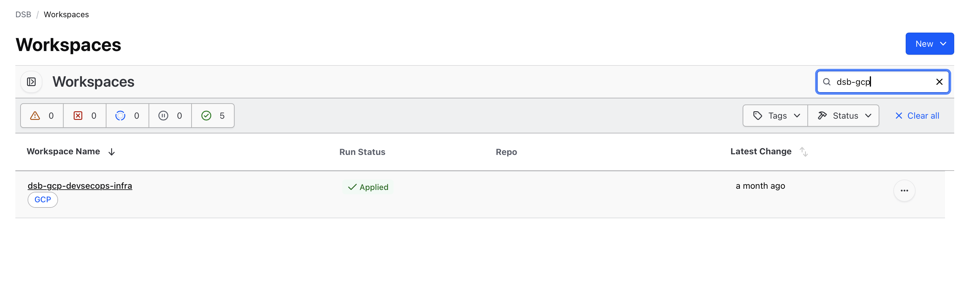Open the Status filter dropdown
The height and width of the screenshot is (308, 980).
tap(843, 116)
